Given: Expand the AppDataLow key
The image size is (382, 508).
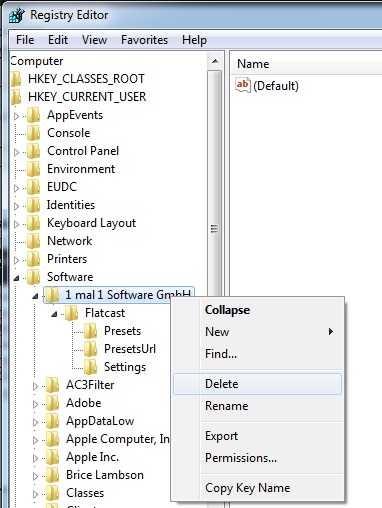Looking at the screenshot, I should click(35, 422).
